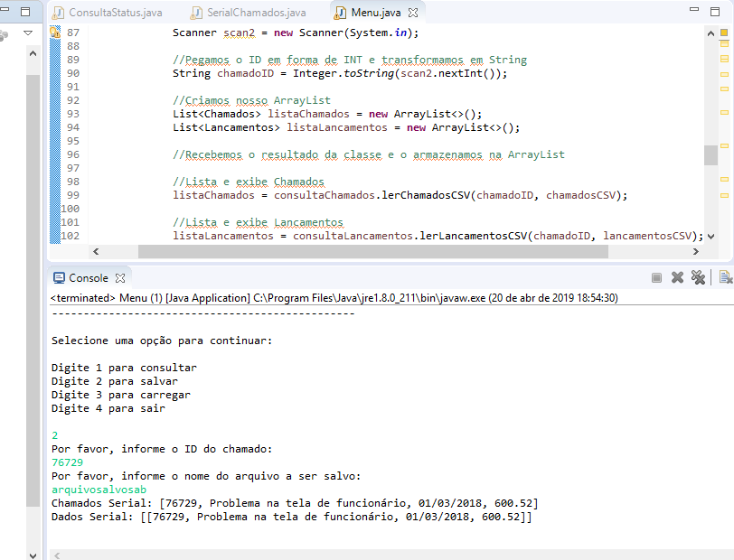Click line number 90 in the gutter
The height and width of the screenshot is (560, 734).
73,73
